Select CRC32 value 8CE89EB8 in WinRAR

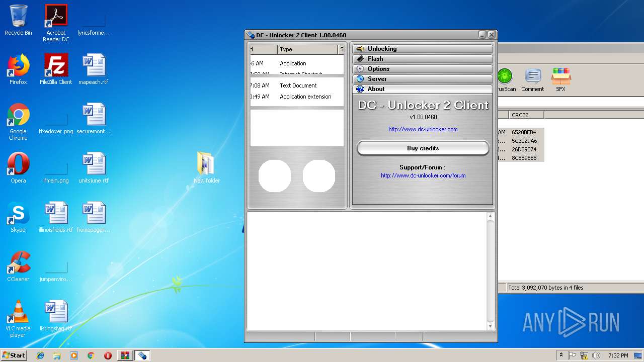(524, 158)
